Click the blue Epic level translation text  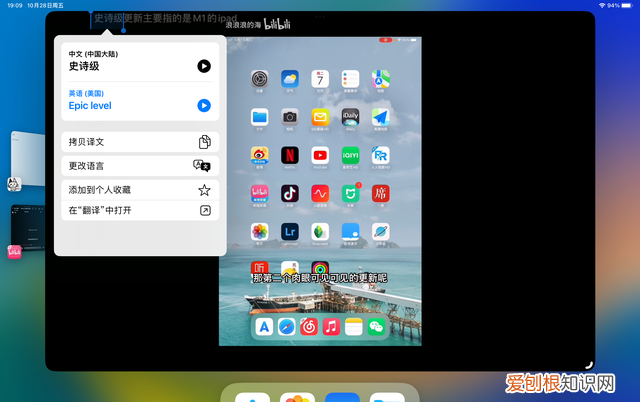coord(90,106)
